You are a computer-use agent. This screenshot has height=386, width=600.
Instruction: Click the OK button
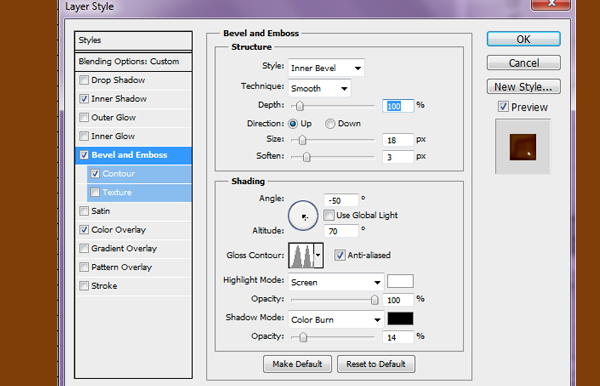tap(523, 39)
